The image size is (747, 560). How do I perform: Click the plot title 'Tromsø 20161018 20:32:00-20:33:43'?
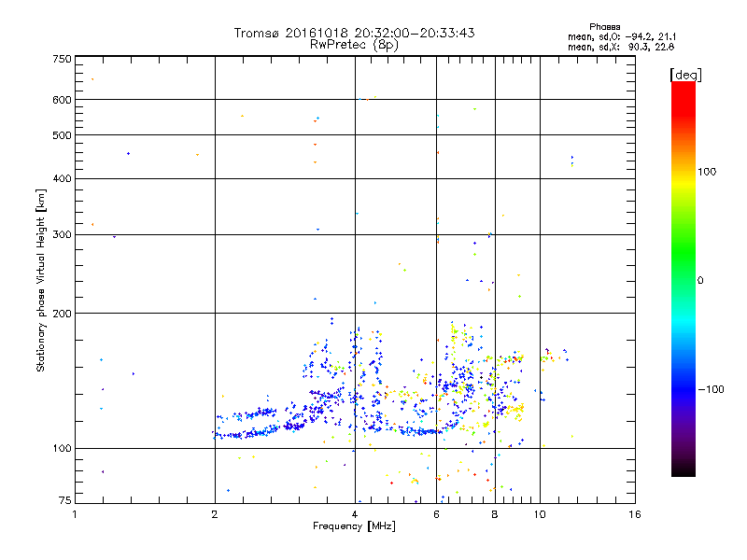355,33
